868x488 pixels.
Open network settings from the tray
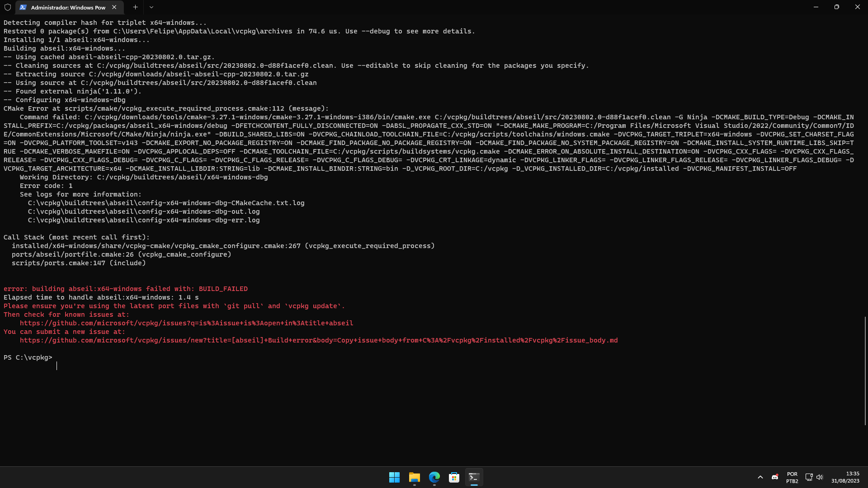tap(809, 477)
